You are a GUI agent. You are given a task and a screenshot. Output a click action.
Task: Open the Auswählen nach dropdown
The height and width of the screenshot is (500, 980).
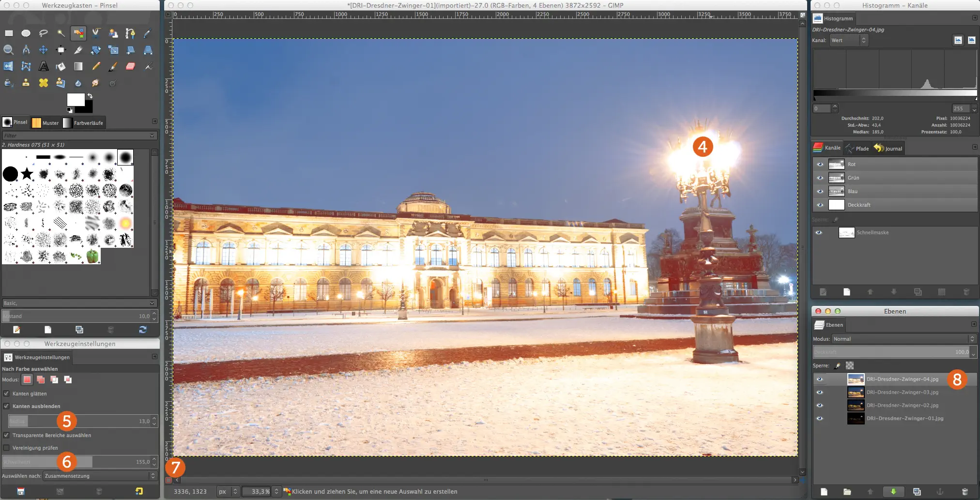(99, 476)
